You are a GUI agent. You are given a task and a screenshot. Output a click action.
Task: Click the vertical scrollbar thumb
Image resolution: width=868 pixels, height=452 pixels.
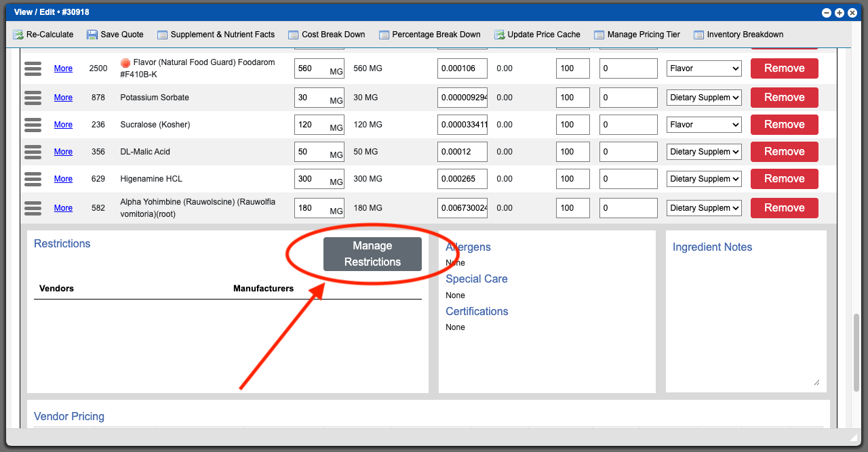click(x=856, y=351)
